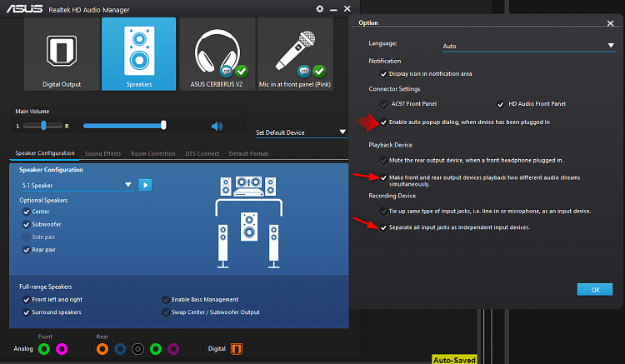The image size is (625, 364).
Task: Select Mute the rear output device option
Action: 383,161
